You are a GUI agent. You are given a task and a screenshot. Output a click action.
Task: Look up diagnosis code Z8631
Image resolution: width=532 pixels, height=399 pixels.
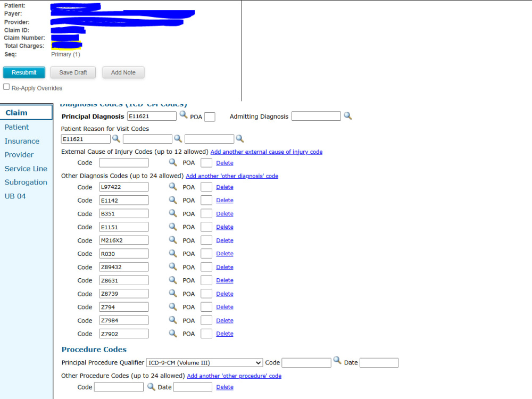[x=173, y=280]
